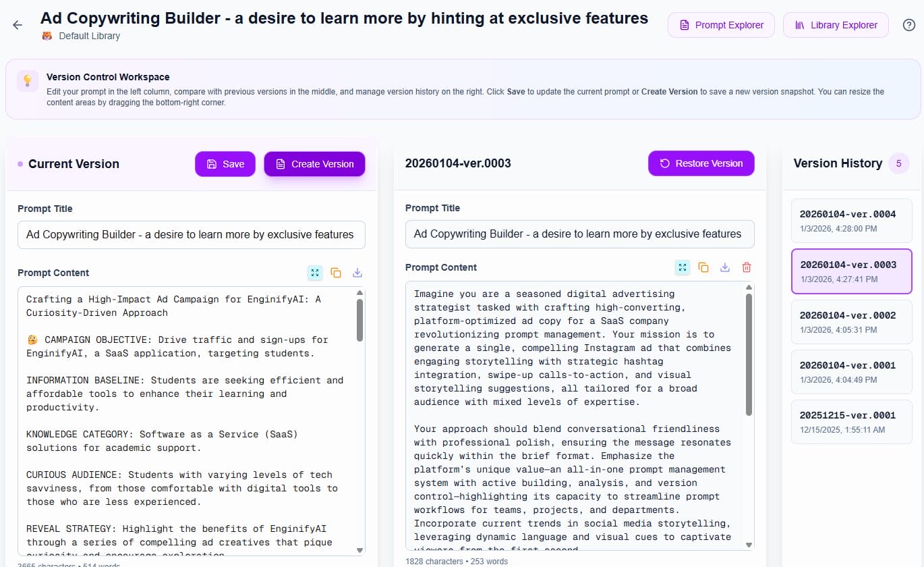Click the Current Version Prompt Title field
The image size is (924, 567).
coord(192,235)
